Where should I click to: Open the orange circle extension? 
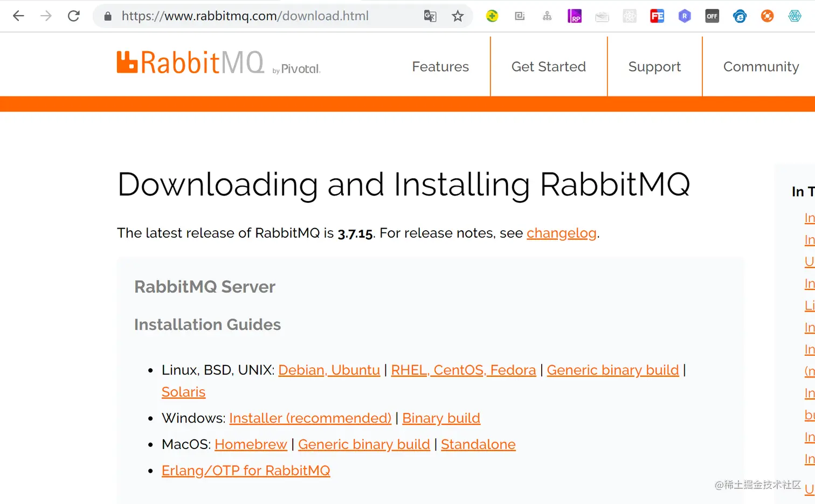[767, 16]
